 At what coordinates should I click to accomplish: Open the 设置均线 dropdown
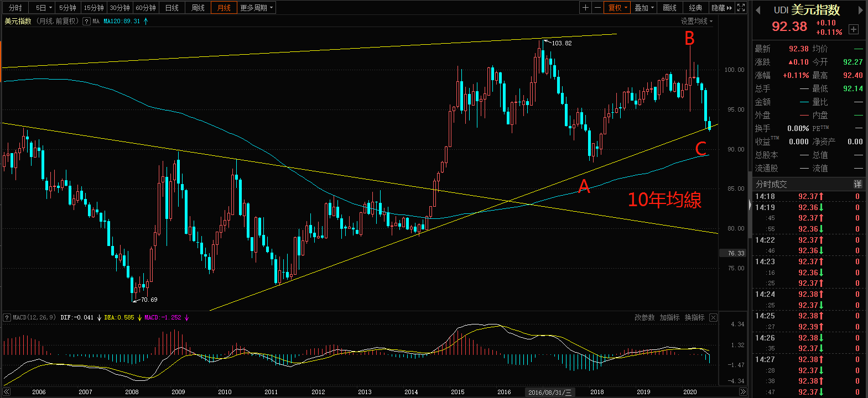[697, 21]
